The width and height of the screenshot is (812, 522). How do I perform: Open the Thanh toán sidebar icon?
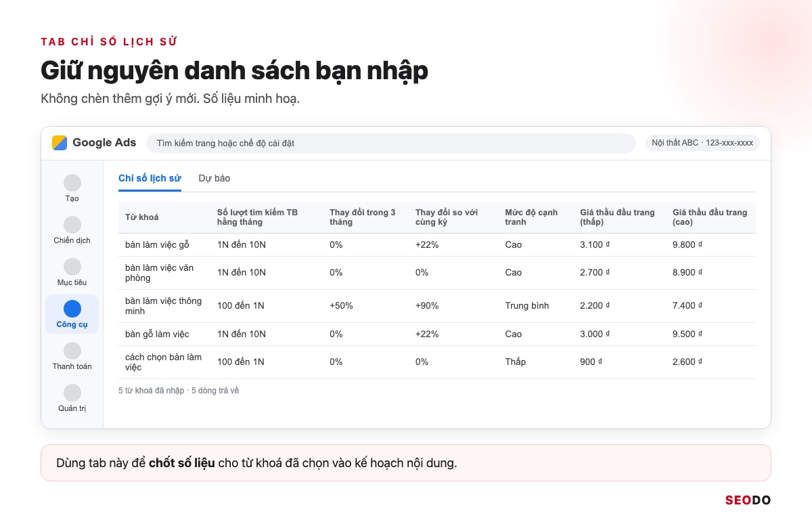(72, 351)
